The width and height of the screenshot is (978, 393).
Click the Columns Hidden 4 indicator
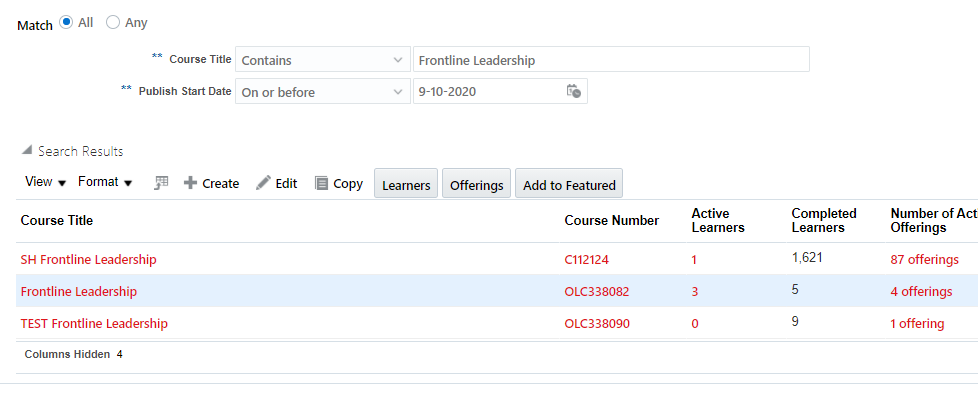(x=74, y=354)
